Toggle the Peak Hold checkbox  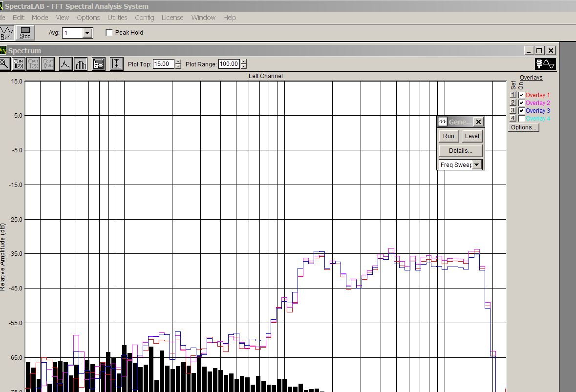coord(109,33)
